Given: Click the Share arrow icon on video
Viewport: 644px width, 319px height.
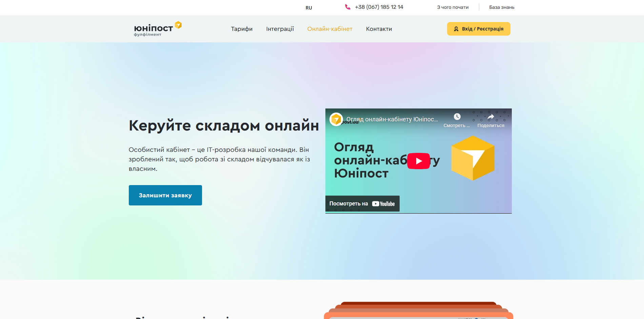Looking at the screenshot, I should coord(490,117).
